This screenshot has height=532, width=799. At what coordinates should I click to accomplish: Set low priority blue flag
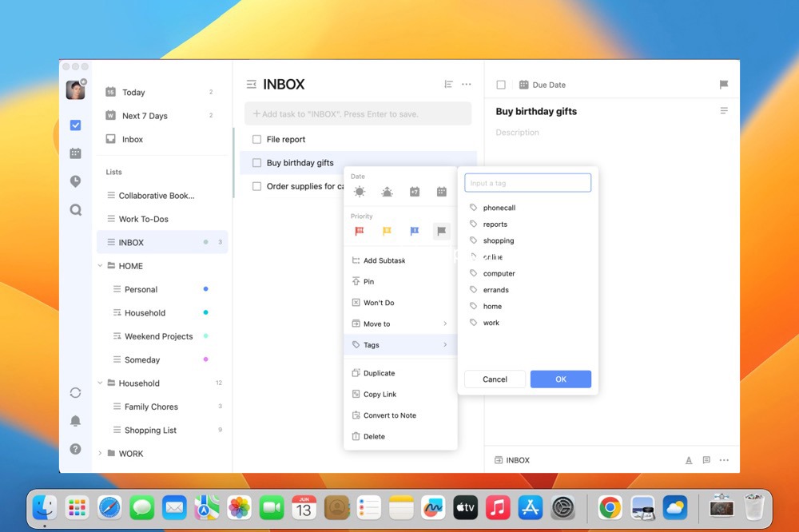point(414,232)
